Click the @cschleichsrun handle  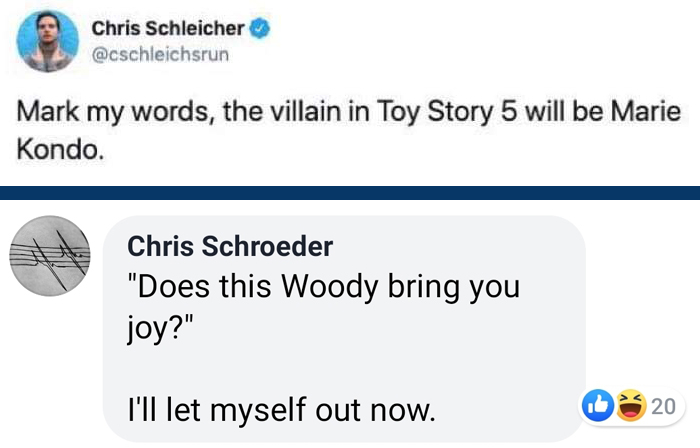tap(161, 54)
